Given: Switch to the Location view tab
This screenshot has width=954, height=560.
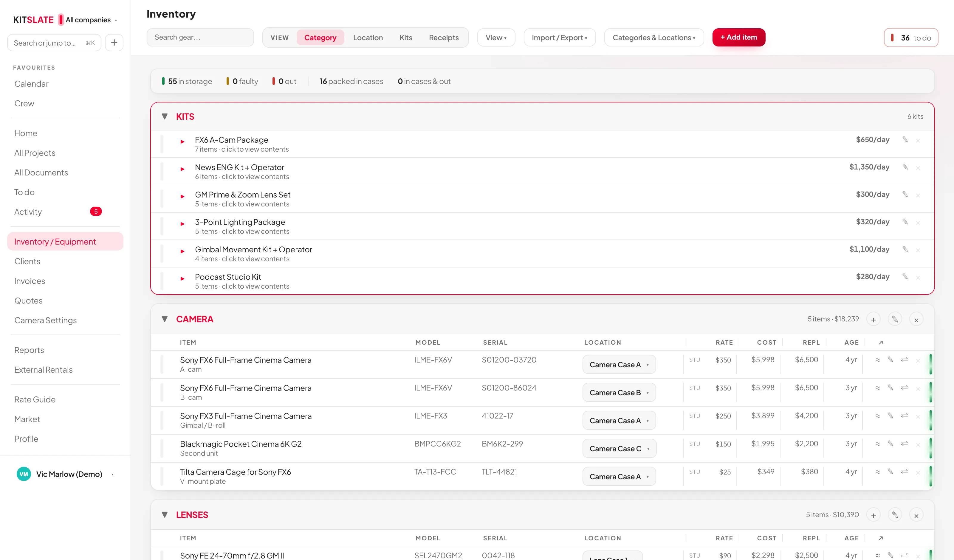Looking at the screenshot, I should point(368,38).
